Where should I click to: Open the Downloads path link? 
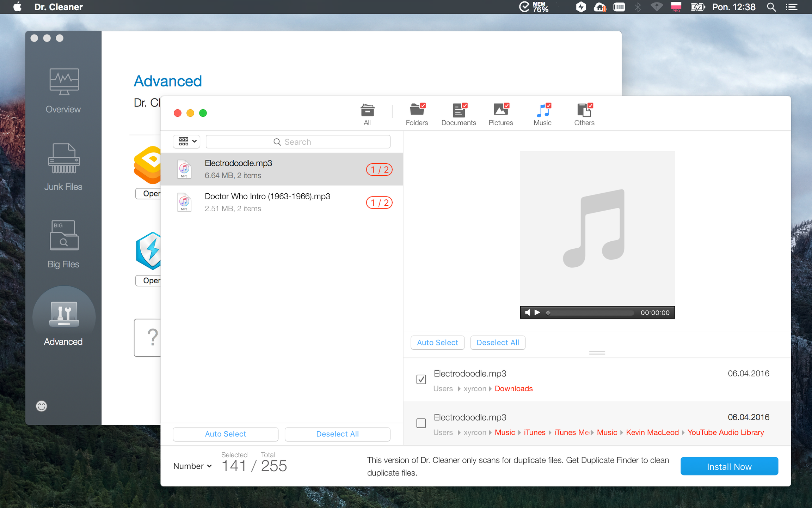pos(514,388)
